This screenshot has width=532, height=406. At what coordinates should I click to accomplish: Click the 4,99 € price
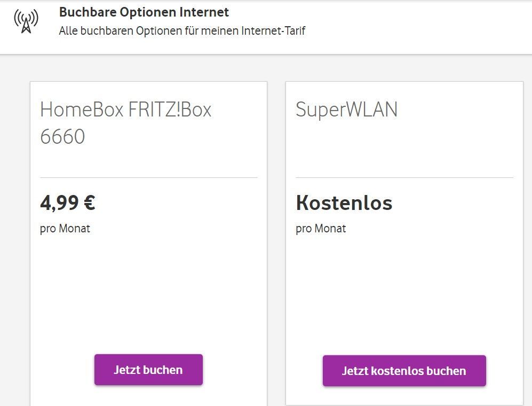[67, 203]
